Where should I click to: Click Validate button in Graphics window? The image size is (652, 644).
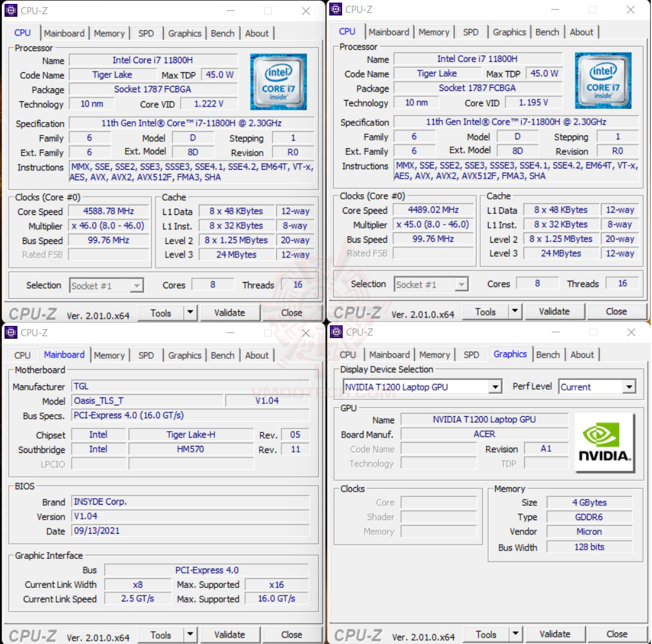[x=555, y=634]
